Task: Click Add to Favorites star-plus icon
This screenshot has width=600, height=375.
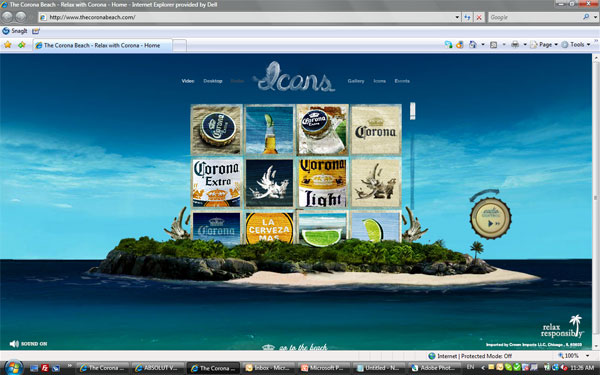Action: tap(22, 45)
